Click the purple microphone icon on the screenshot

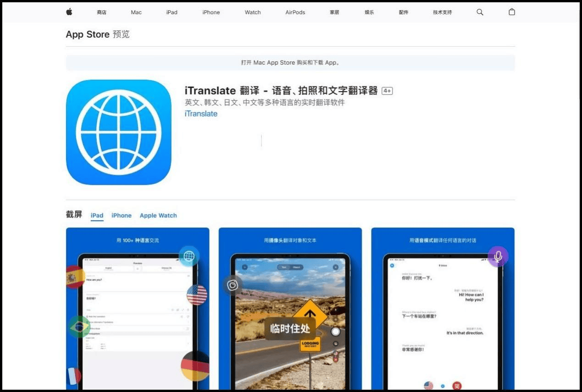498,257
